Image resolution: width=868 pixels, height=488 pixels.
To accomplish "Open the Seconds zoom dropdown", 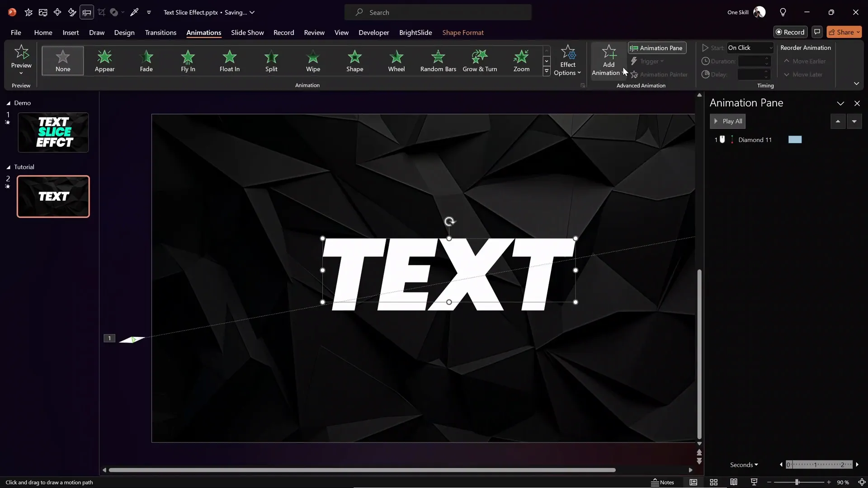I will tap(744, 465).
